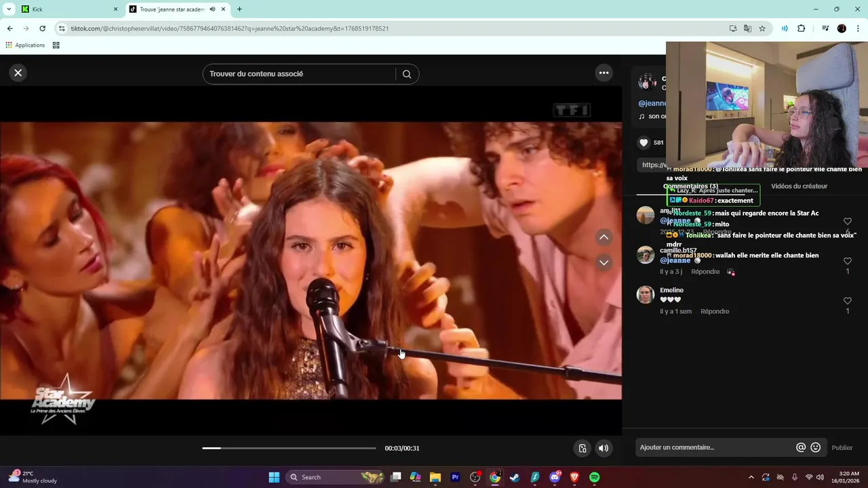868x488 pixels.
Task: Like camille.b157's comment
Action: point(847,261)
